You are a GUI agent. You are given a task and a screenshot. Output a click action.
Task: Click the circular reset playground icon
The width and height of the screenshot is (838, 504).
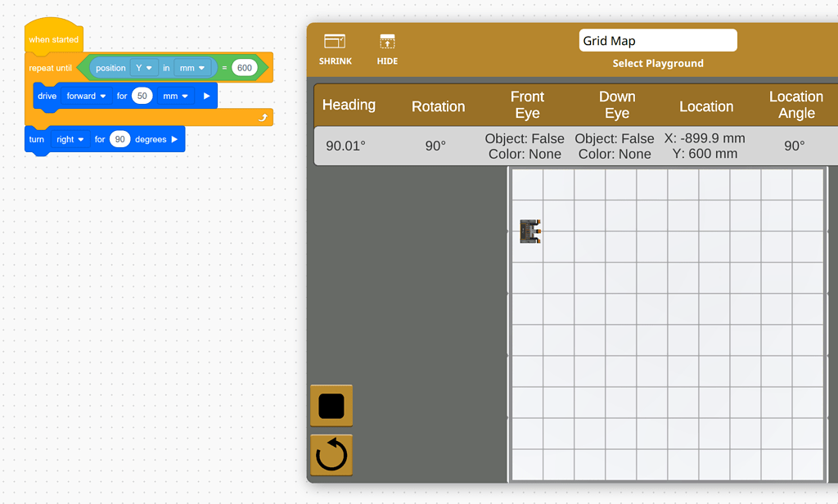click(331, 455)
